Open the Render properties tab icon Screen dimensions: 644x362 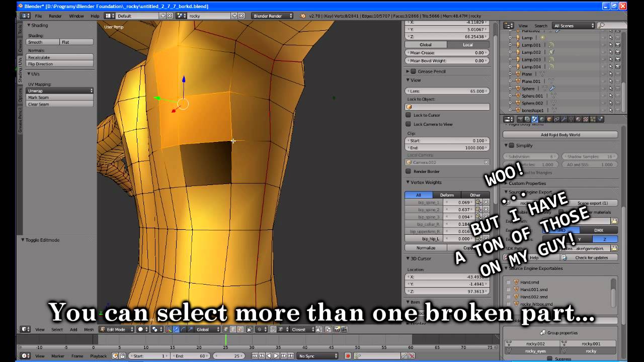521,119
